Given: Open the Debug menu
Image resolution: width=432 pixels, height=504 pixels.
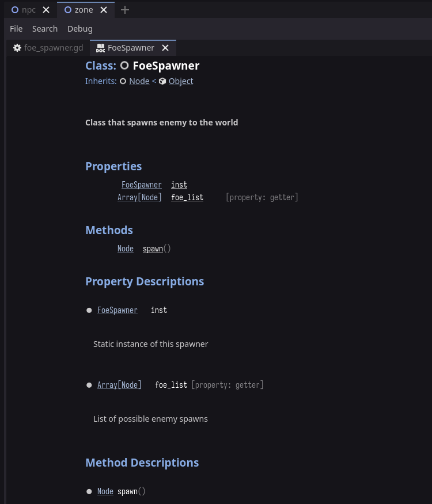Looking at the screenshot, I should coord(79,28).
